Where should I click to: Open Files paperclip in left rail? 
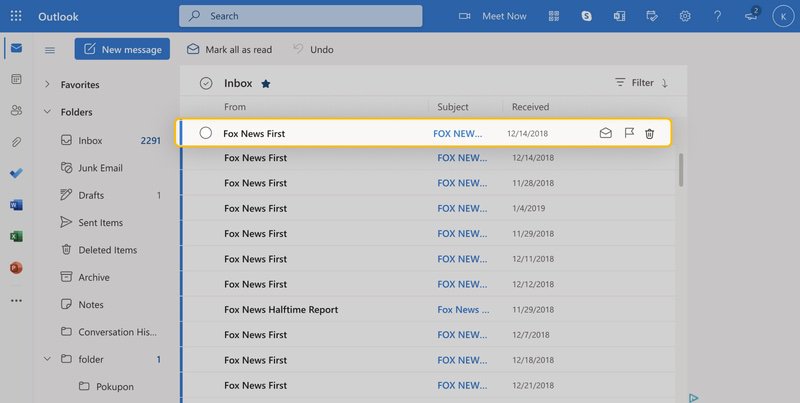click(x=16, y=142)
